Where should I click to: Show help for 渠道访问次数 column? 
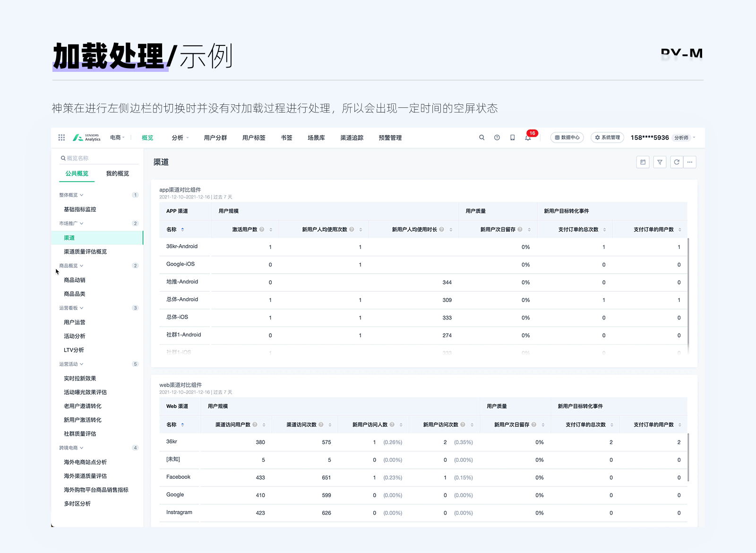(321, 424)
